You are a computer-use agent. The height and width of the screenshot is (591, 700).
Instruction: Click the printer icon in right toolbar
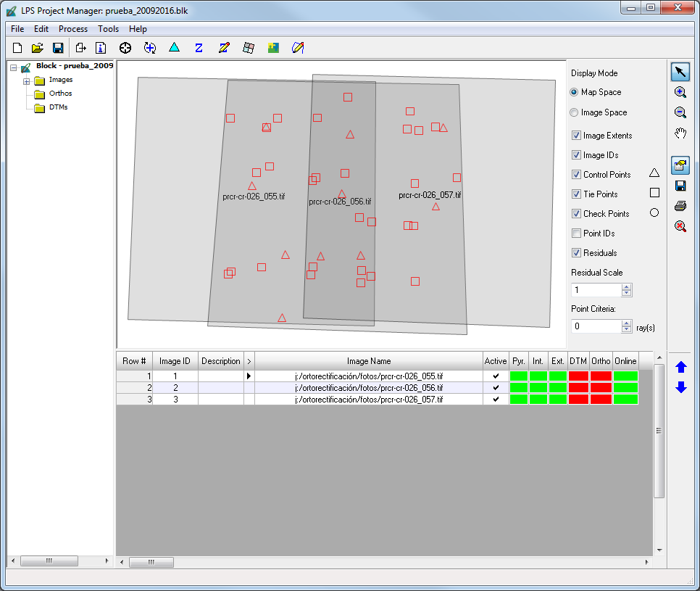click(x=680, y=206)
